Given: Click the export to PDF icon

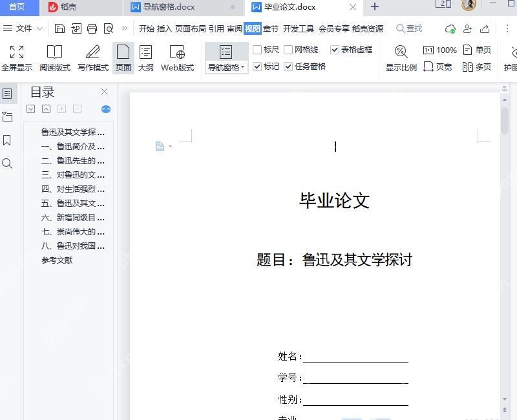Looking at the screenshot, I should pyautogui.click(x=76, y=28).
